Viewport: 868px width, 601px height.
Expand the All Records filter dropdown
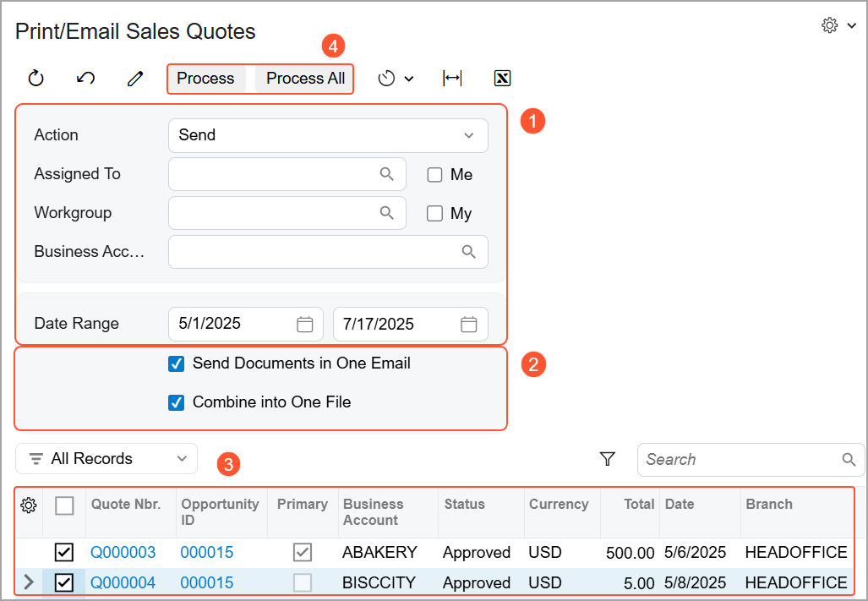pos(106,459)
